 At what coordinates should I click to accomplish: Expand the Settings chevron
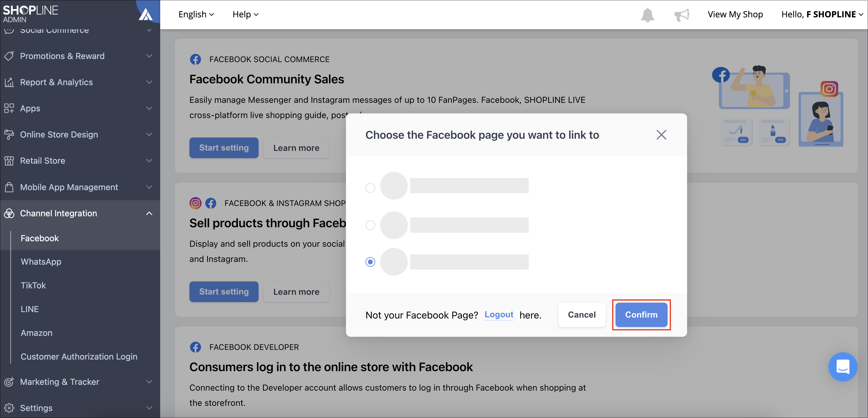149,408
